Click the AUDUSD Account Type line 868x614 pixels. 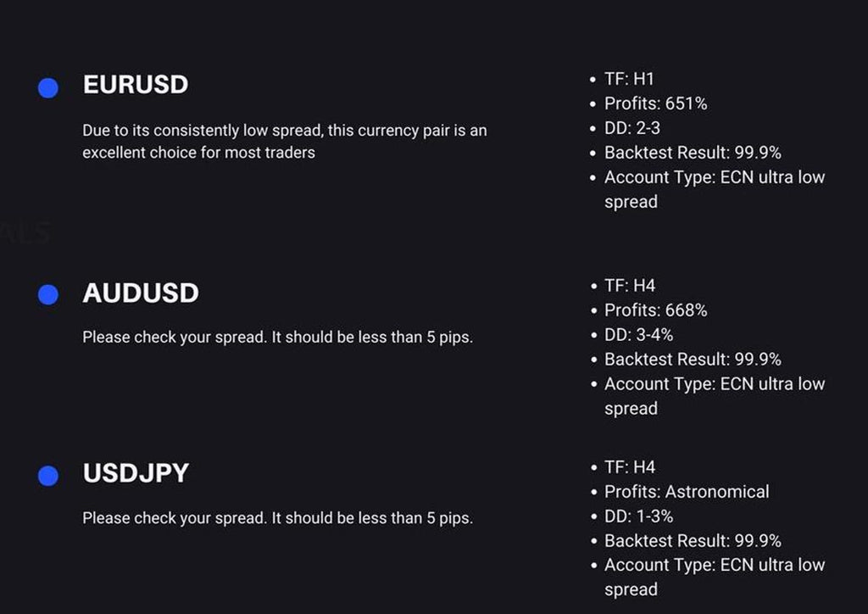pos(714,384)
